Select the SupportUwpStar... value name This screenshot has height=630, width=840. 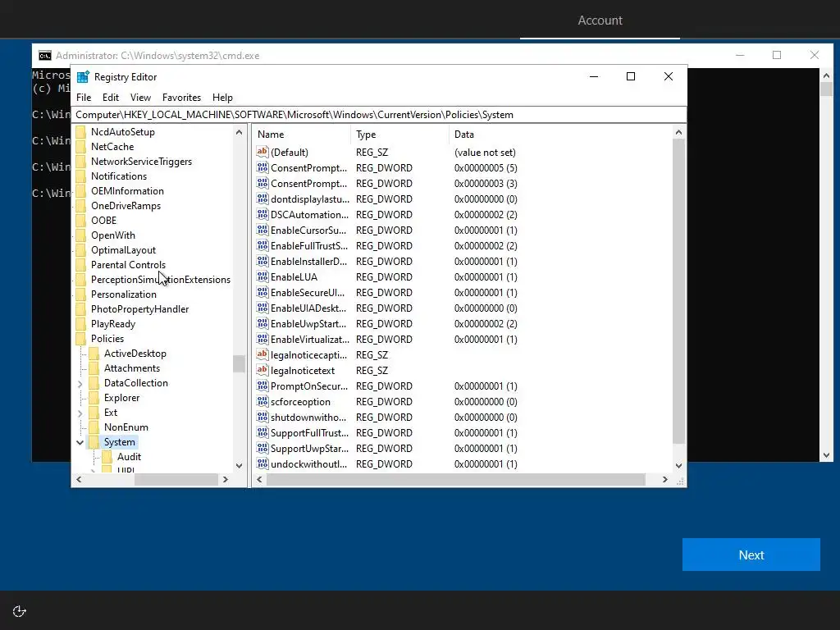click(x=309, y=449)
